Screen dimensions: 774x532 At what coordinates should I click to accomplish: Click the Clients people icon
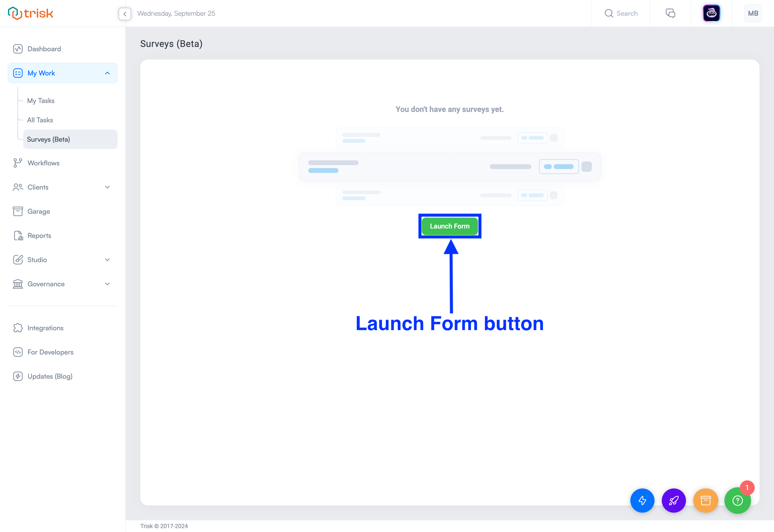click(x=18, y=187)
